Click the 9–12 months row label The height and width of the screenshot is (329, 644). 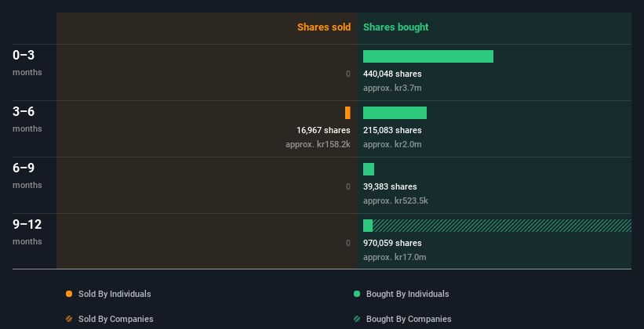tap(27, 232)
